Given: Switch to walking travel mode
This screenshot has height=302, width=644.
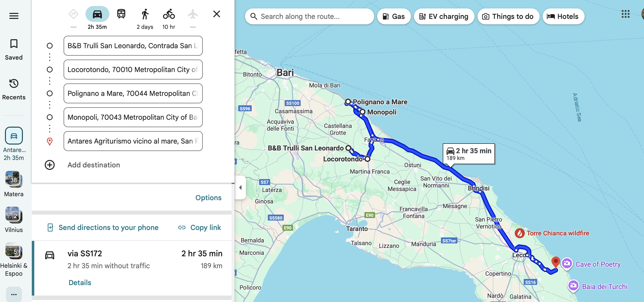Looking at the screenshot, I should point(145,14).
